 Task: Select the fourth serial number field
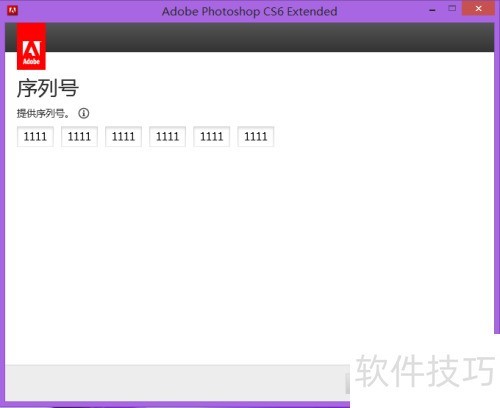(x=167, y=137)
